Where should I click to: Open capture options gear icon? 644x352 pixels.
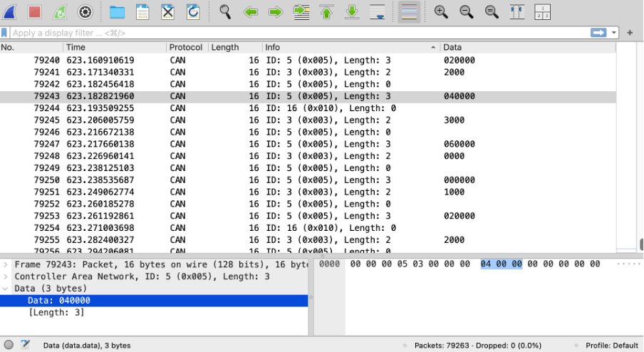point(85,12)
